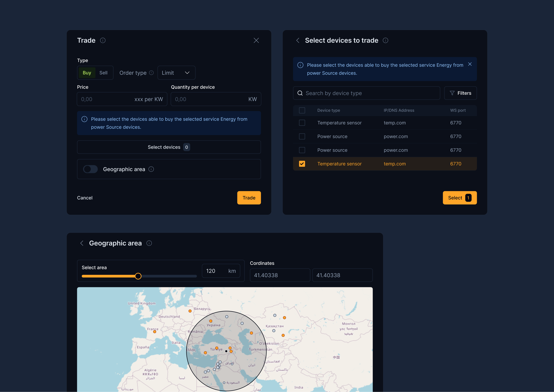Click the Device type column header

328,110
